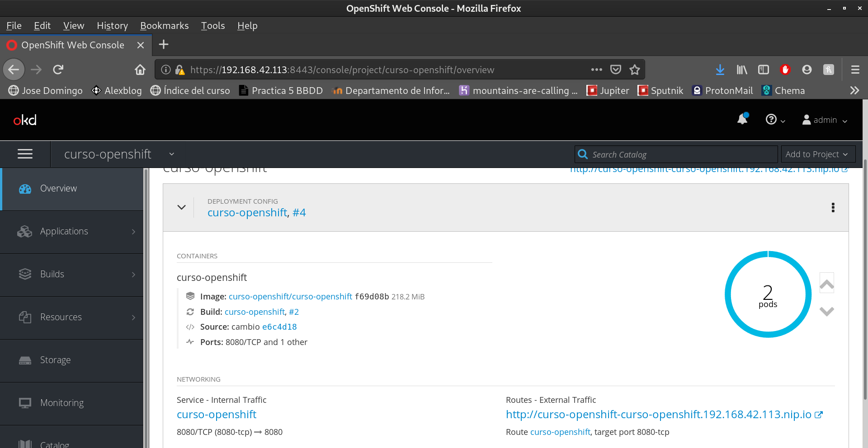Open the deployment config kebab actions menu
The height and width of the screenshot is (448, 868).
point(833,207)
